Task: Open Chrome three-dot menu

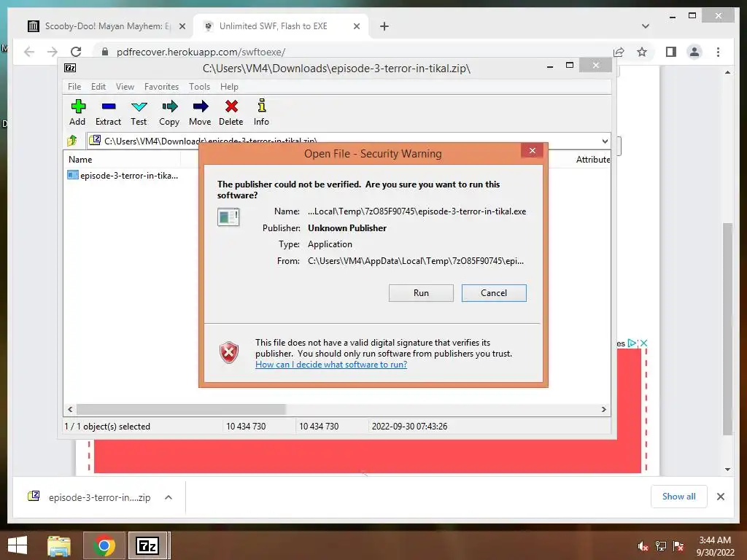Action: pyautogui.click(x=718, y=52)
